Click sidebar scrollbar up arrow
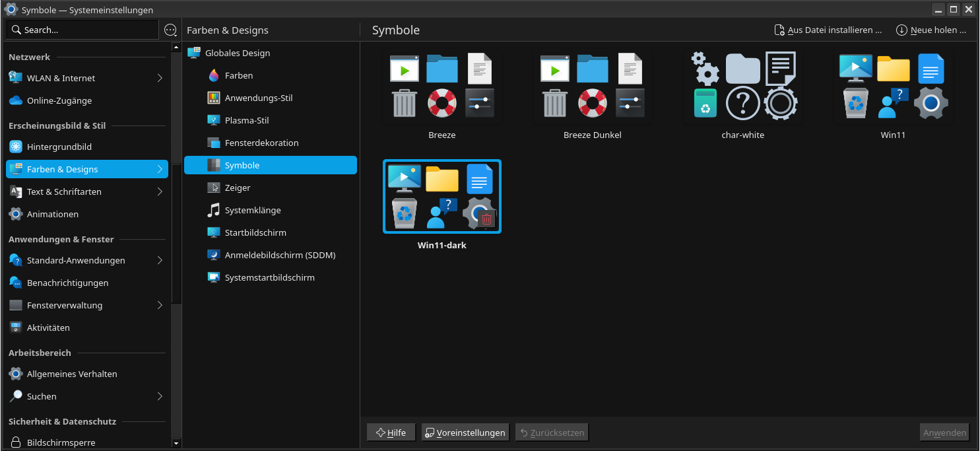980x451 pixels. coord(176,48)
